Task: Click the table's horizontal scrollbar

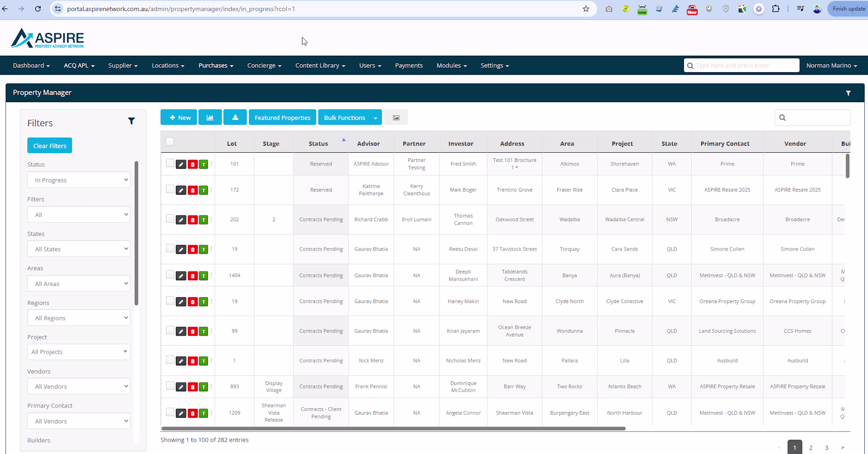Action: pos(393,428)
